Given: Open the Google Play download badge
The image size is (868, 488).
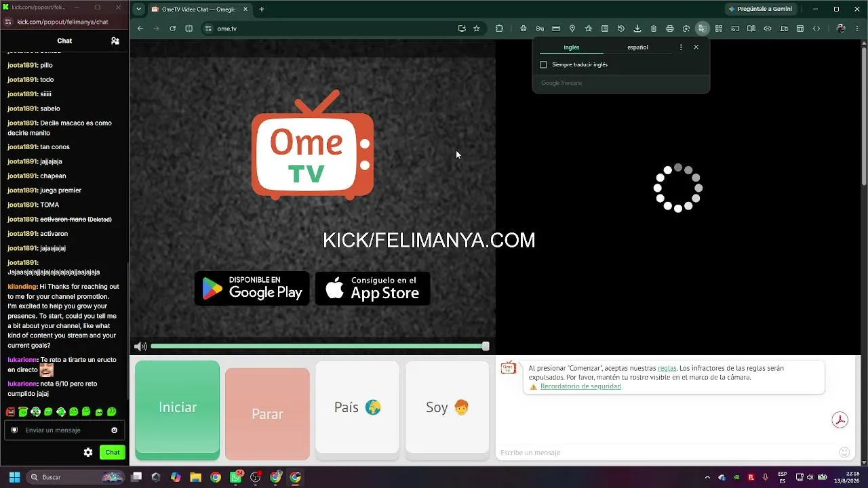Looking at the screenshot, I should tap(252, 289).
